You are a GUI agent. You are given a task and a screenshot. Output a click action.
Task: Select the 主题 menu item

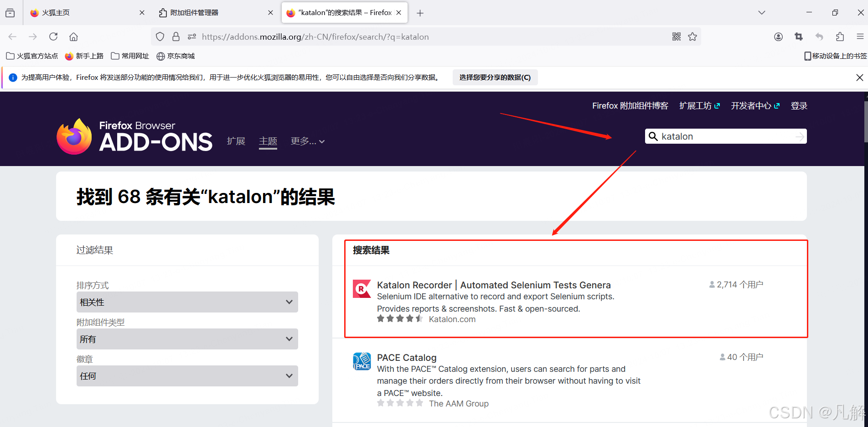pyautogui.click(x=268, y=141)
